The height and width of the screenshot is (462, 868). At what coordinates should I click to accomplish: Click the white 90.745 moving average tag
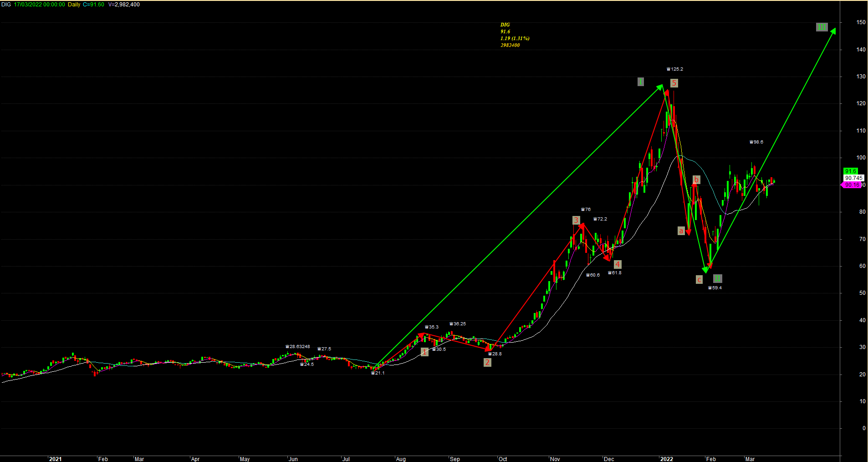[x=853, y=178]
